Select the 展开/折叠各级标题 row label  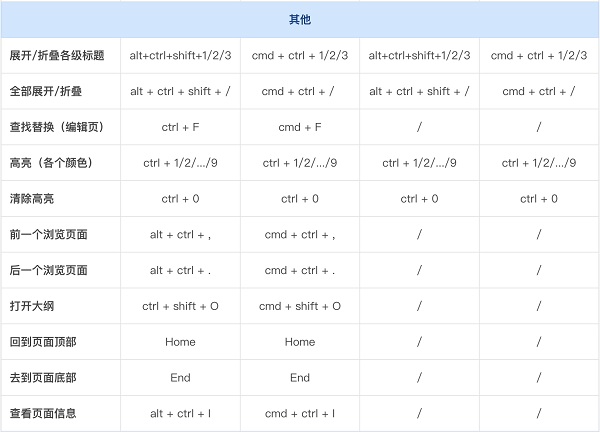[x=56, y=55]
